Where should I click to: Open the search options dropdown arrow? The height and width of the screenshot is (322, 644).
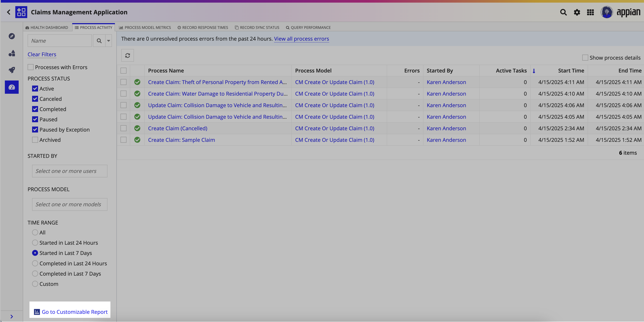point(109,41)
